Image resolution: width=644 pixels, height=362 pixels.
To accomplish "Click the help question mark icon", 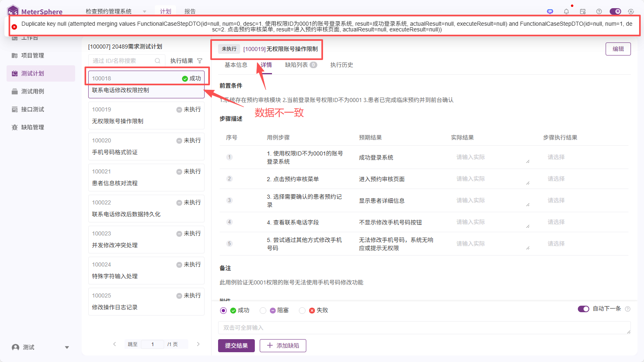I will [x=599, y=11].
